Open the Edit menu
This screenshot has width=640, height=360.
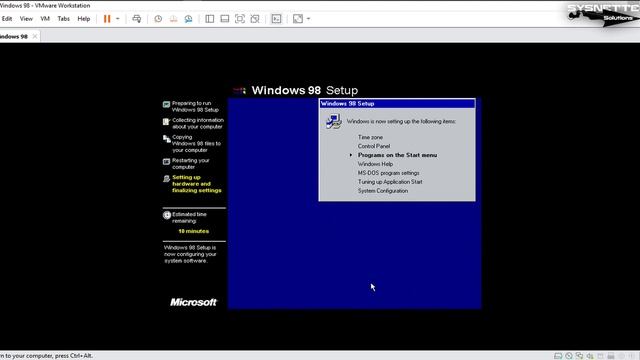point(7,19)
